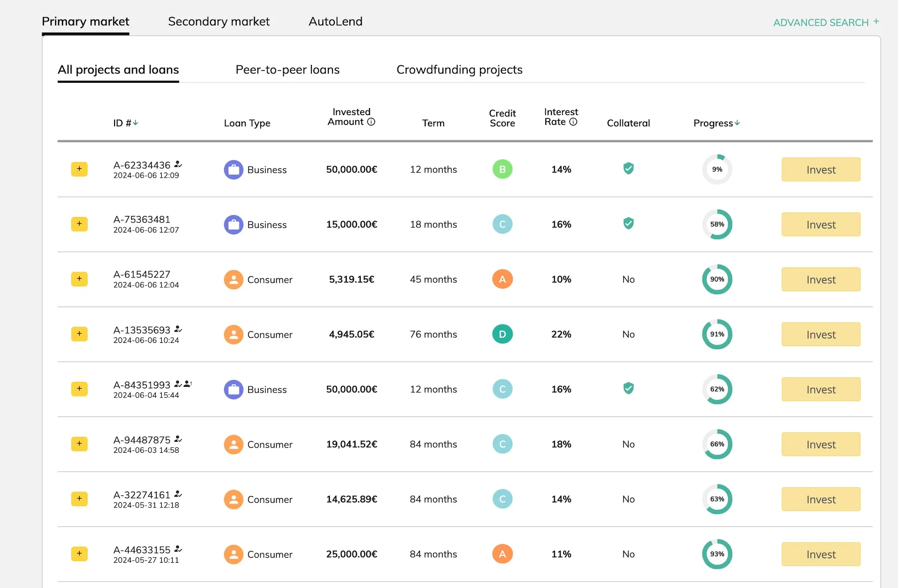
Task: Click the term 76 months
Action: 433,334
